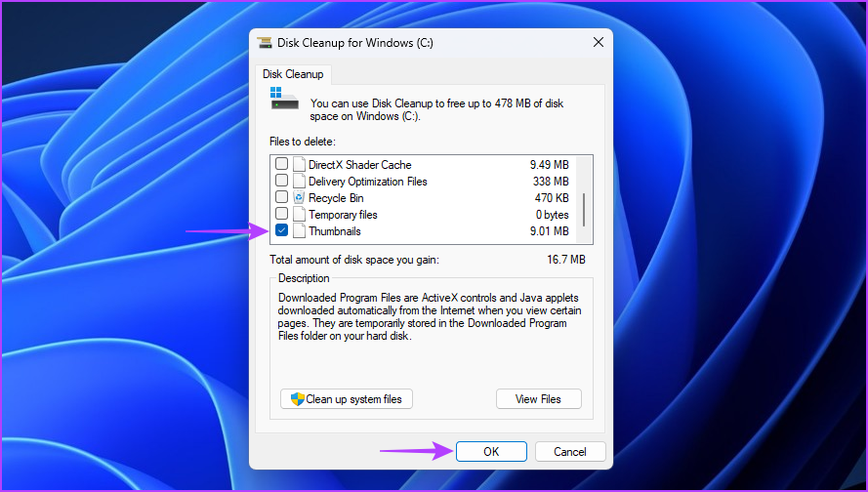868x492 pixels.
Task: Select the DirectX Shader Cache row label
Action: click(x=360, y=165)
